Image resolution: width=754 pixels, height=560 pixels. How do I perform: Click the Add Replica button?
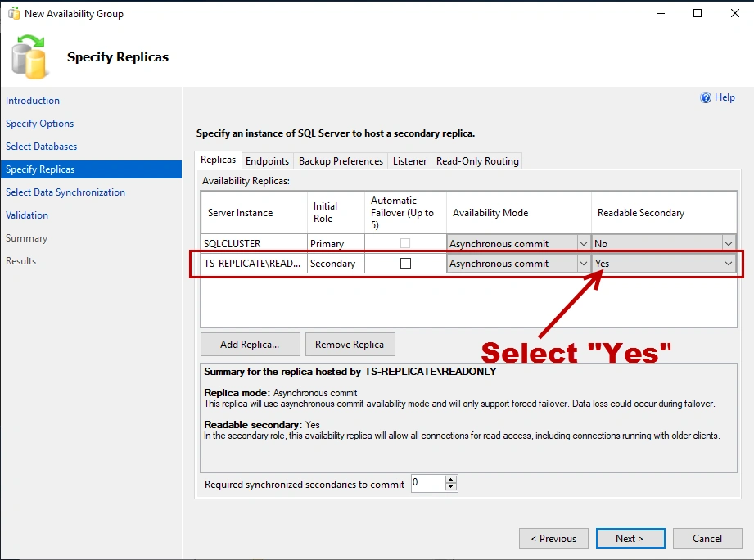[x=250, y=345]
